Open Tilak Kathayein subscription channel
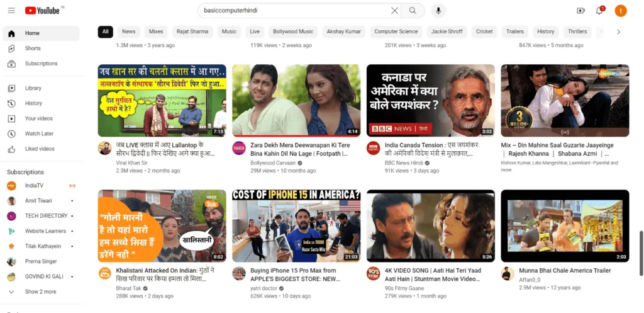 click(41, 246)
